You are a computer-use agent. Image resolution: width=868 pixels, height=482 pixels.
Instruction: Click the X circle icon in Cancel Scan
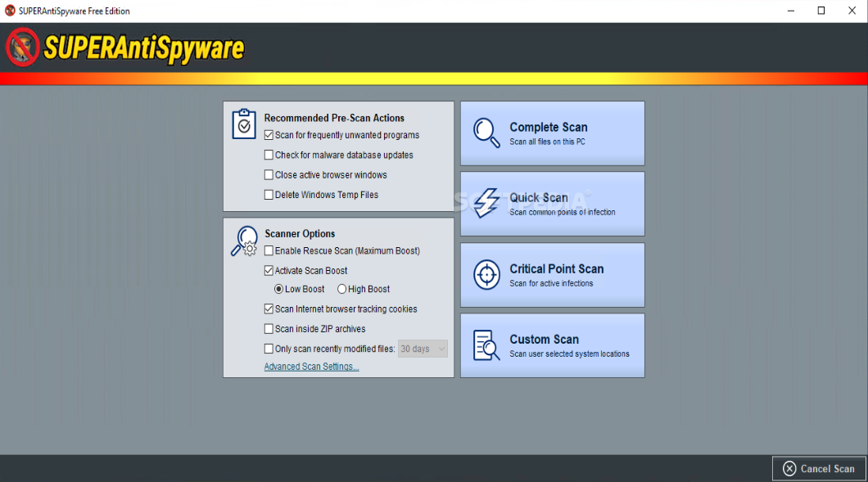pos(789,469)
